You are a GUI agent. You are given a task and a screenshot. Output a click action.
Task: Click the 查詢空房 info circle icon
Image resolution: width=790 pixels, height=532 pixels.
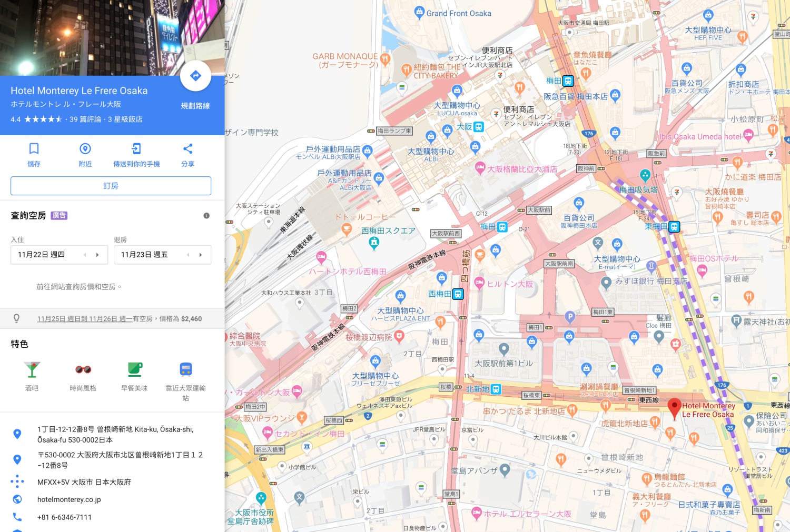[206, 216]
